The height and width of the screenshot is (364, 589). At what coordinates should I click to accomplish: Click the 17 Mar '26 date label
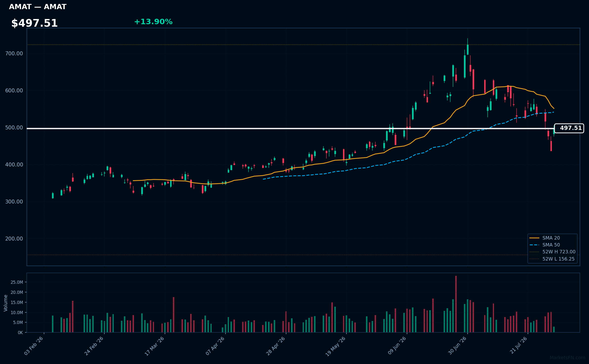155,346
